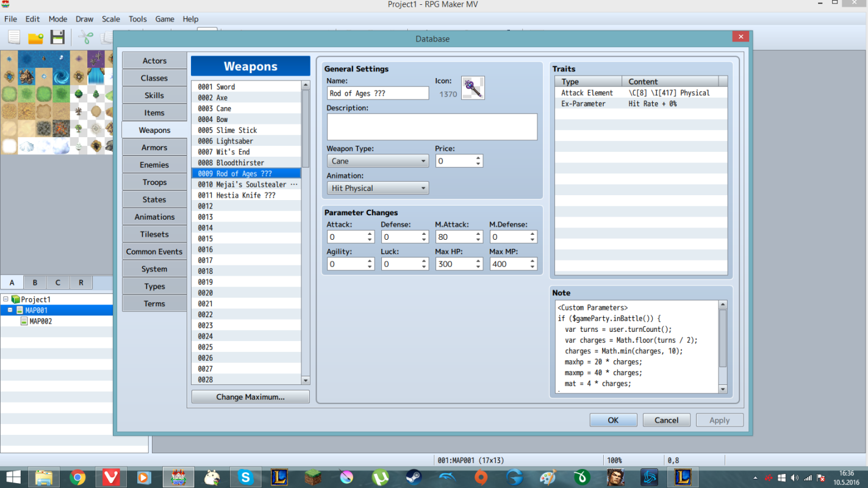The height and width of the screenshot is (488, 868).
Task: Click the Change Maximum... button
Action: 250,397
